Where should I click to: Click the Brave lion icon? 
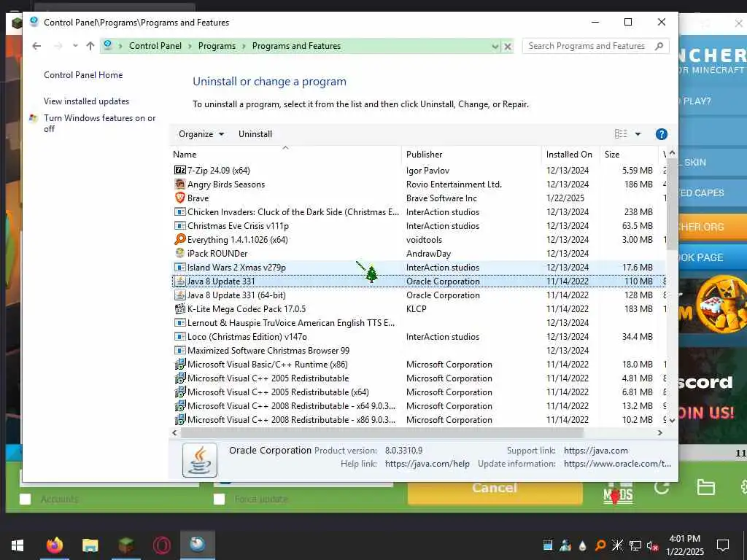click(179, 198)
